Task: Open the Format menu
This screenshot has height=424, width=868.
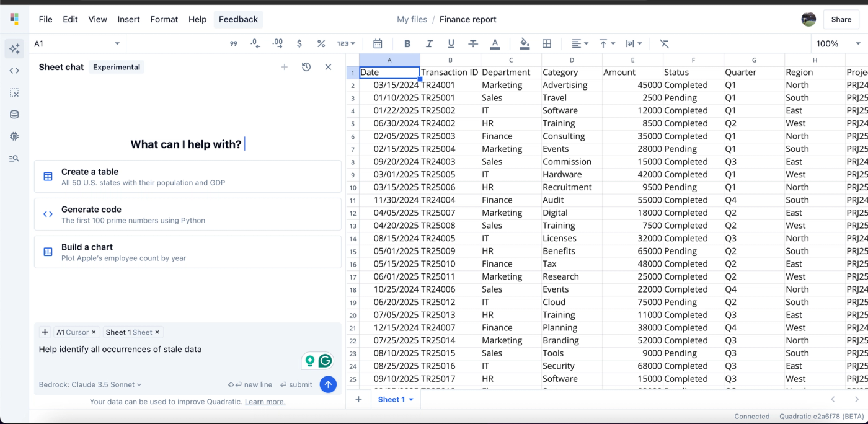Action: tap(164, 19)
